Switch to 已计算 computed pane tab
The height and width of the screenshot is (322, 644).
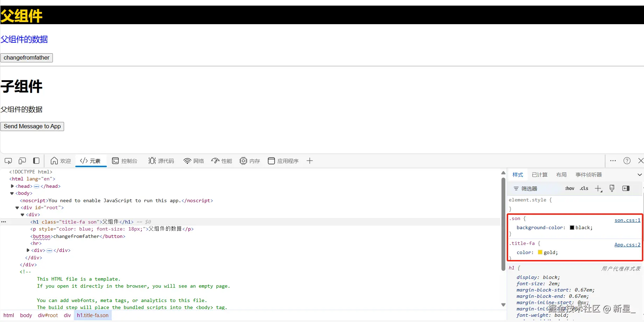pyautogui.click(x=540, y=175)
